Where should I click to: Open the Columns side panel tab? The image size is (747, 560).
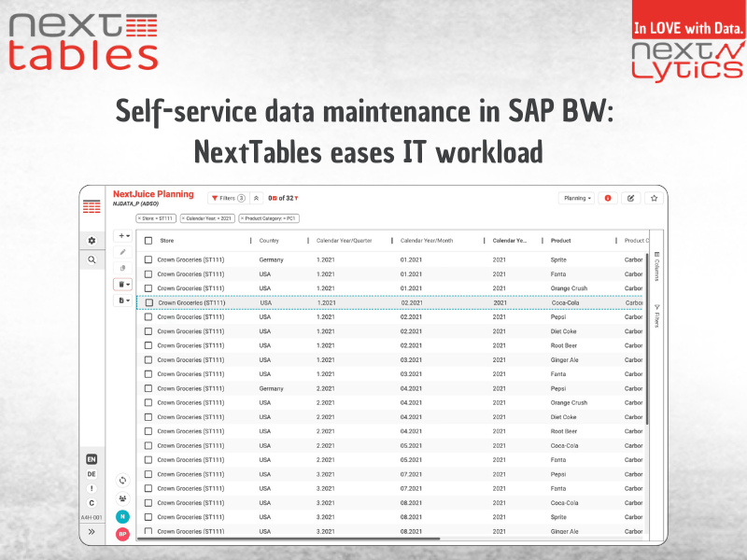click(x=656, y=266)
